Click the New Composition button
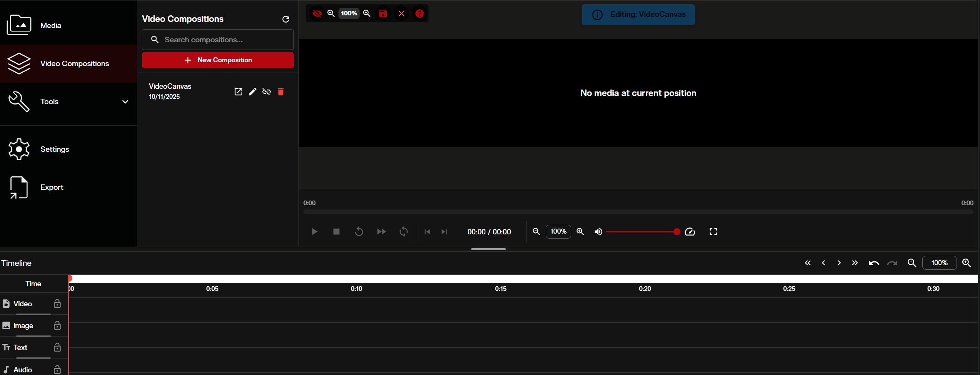Screen dimensions: 980x375 [218, 60]
